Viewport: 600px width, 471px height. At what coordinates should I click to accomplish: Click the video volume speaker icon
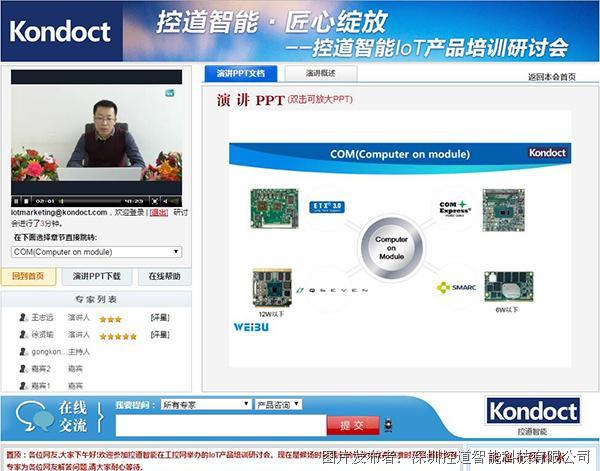[164, 201]
